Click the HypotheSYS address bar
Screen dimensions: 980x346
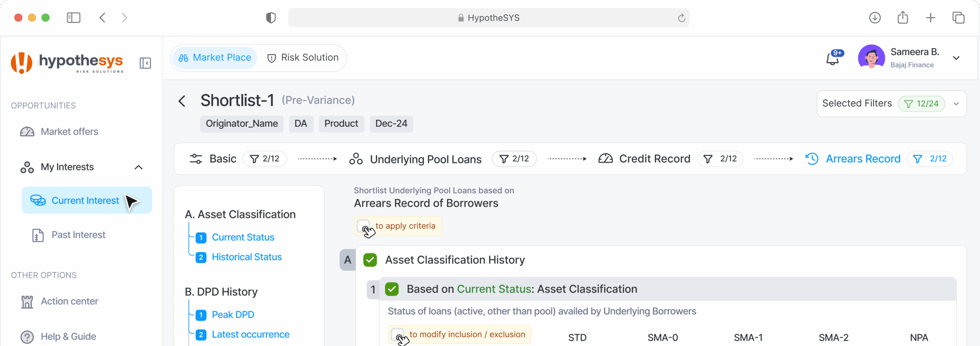(488, 18)
